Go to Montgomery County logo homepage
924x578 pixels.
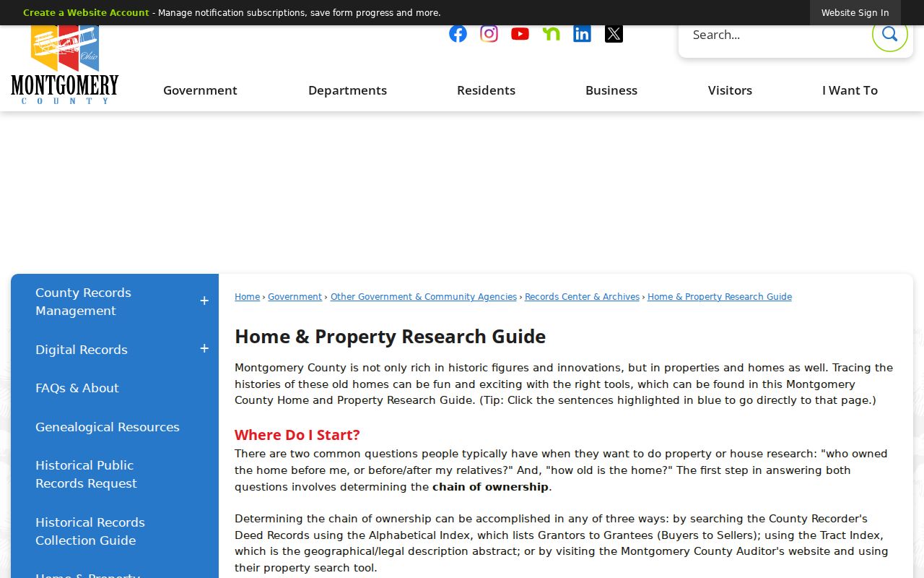[65, 65]
